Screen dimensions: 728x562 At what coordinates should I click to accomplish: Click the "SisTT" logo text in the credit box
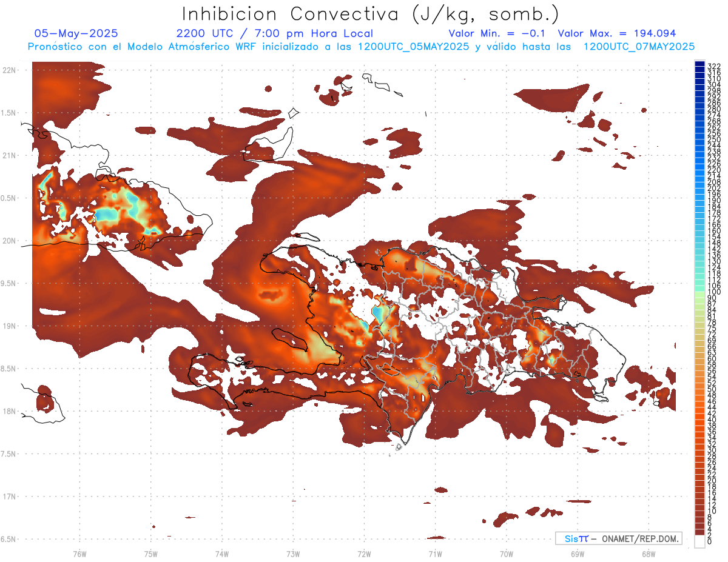(x=576, y=538)
